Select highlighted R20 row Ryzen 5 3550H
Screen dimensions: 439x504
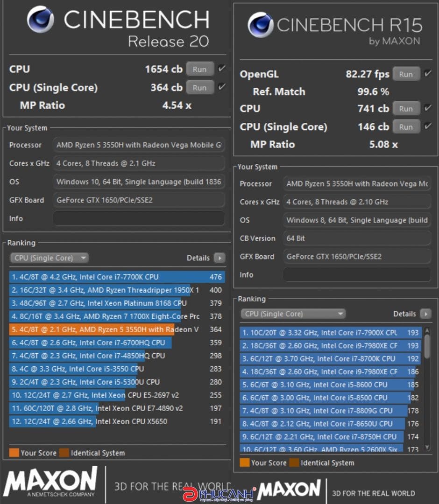pyautogui.click(x=117, y=329)
